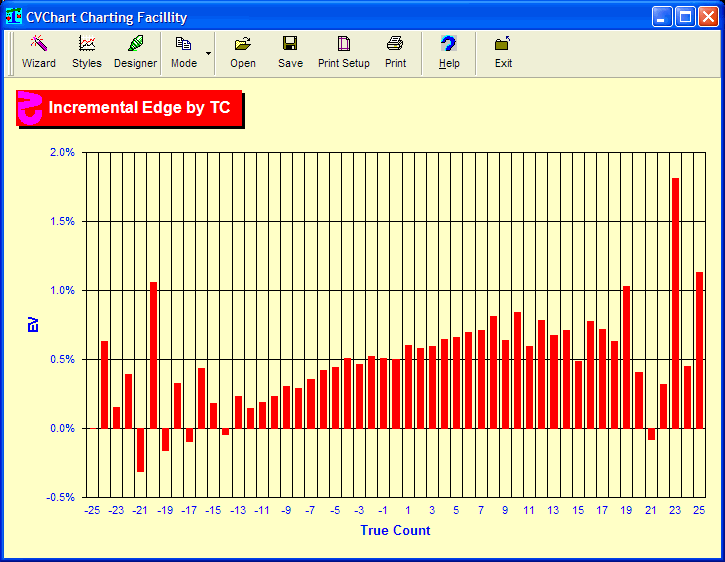Exit the charting facility
Screen dimensions: 725x562
click(503, 52)
